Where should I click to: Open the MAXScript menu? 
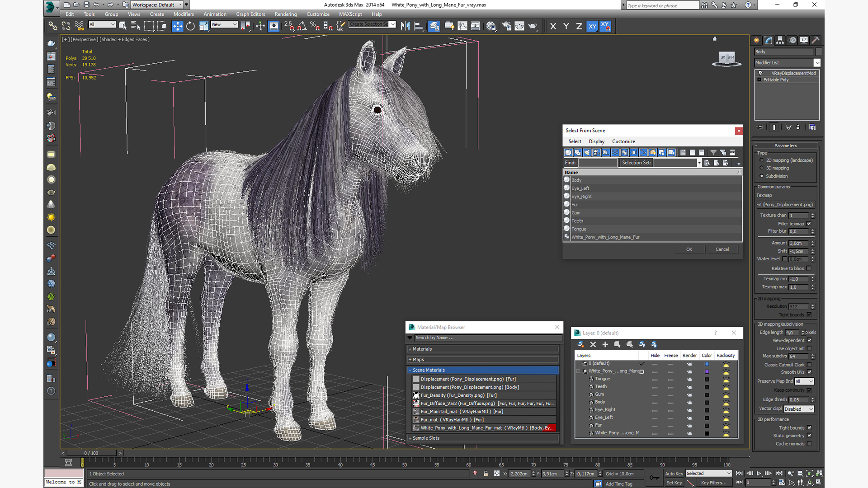(x=350, y=14)
